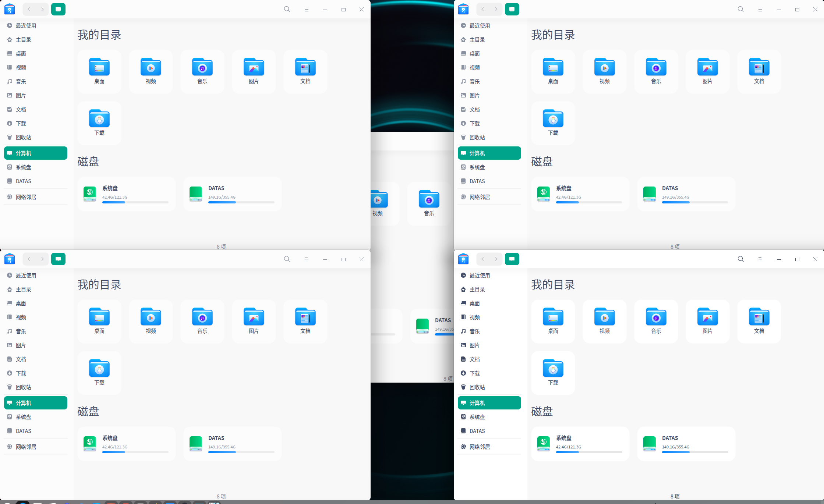Open hamburger menu in bottom-left window
The height and width of the screenshot is (504, 824).
(x=306, y=259)
